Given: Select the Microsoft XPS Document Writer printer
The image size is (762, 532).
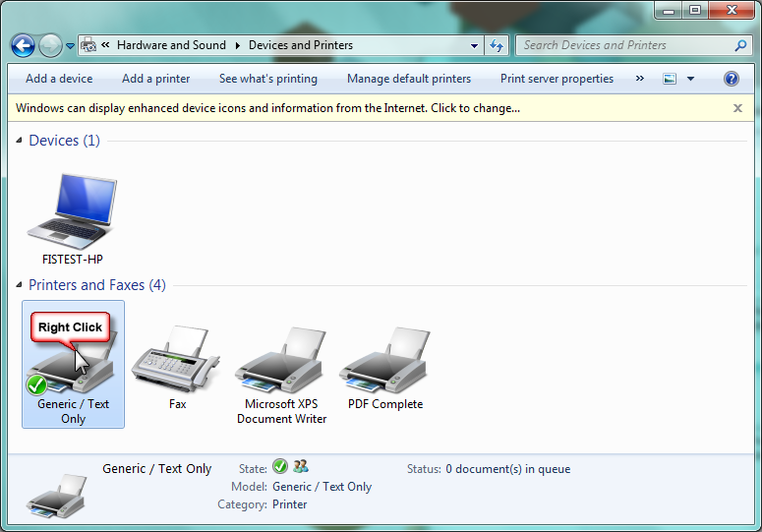Looking at the screenshot, I should pos(281,375).
